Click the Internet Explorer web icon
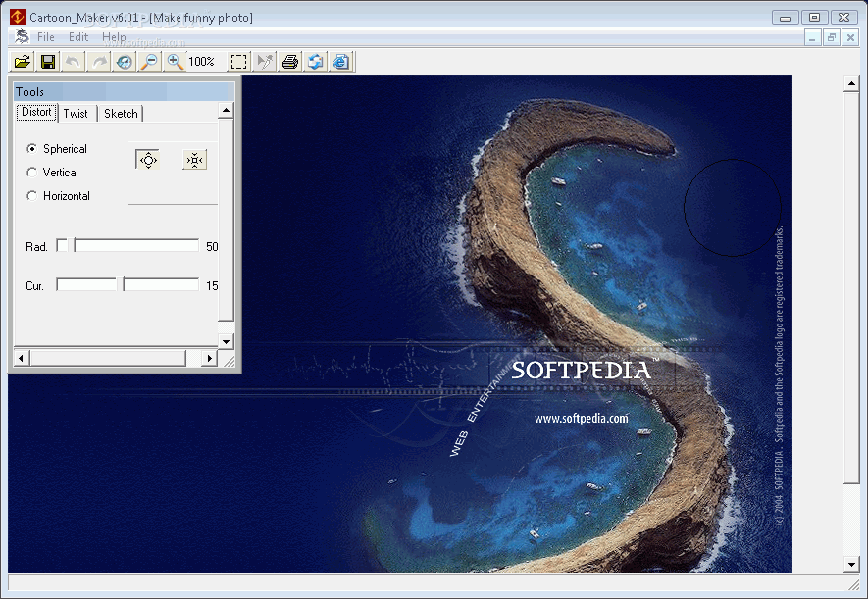868x599 pixels. [x=341, y=62]
